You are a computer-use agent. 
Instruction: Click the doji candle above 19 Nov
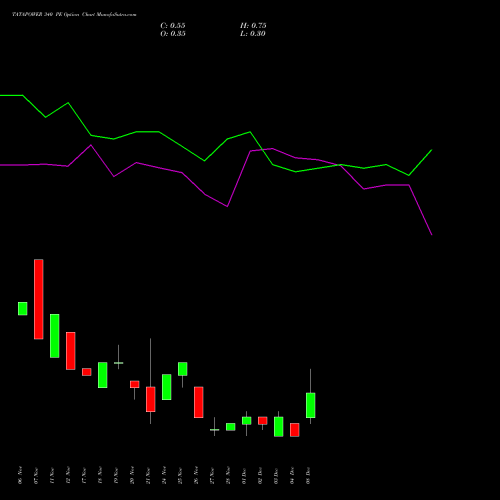click(119, 363)
